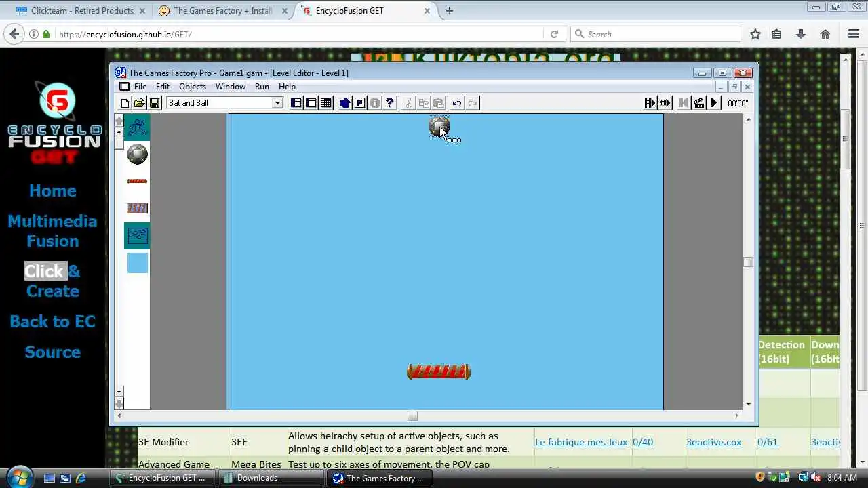The image size is (868, 488).
Task: Click the '0/61' detection link
Action: pos(768,442)
